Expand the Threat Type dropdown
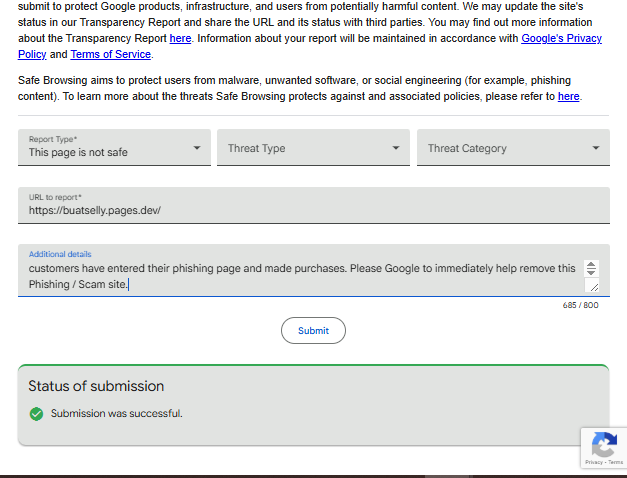627x478 pixels. (x=314, y=147)
